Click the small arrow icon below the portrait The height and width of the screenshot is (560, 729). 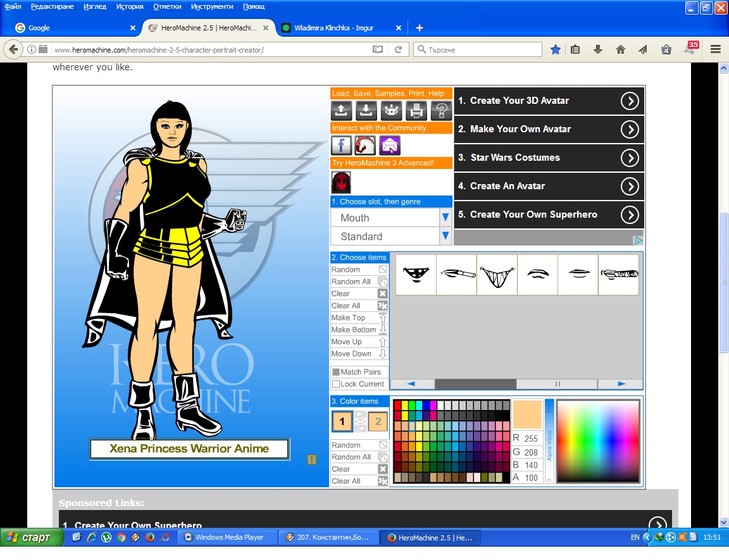click(312, 459)
